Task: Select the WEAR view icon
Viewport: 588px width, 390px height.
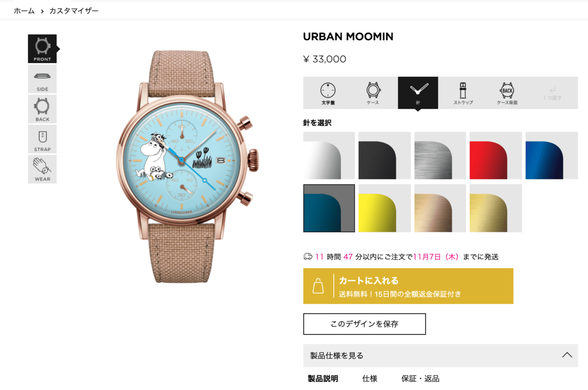Action: point(42,169)
